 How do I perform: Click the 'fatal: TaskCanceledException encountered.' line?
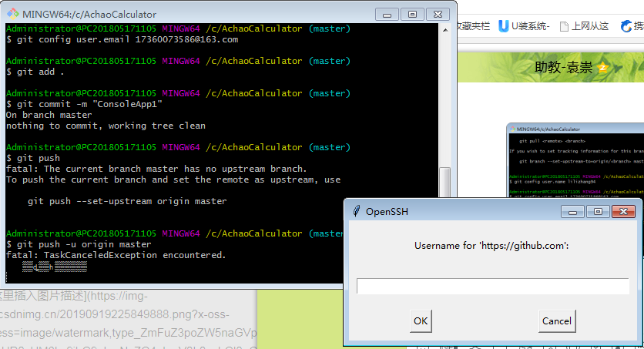pyautogui.click(x=116, y=255)
